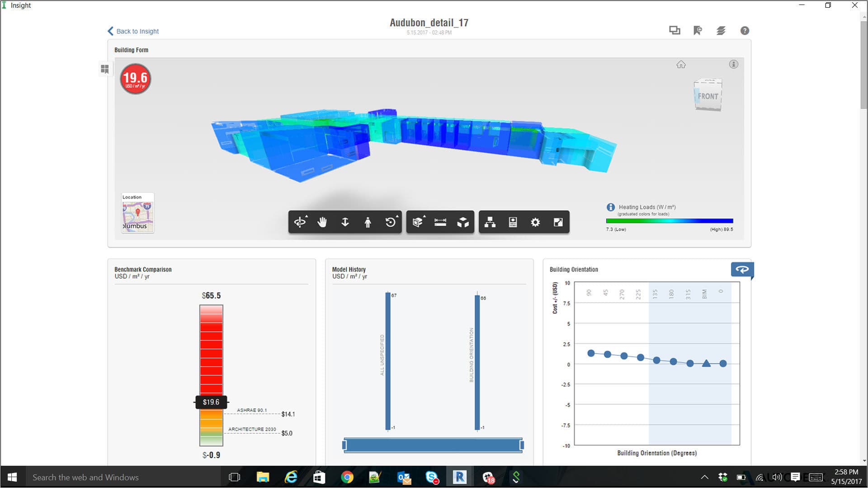The height and width of the screenshot is (488, 868).
Task: Grab the Pan (hand) tool
Action: (322, 222)
